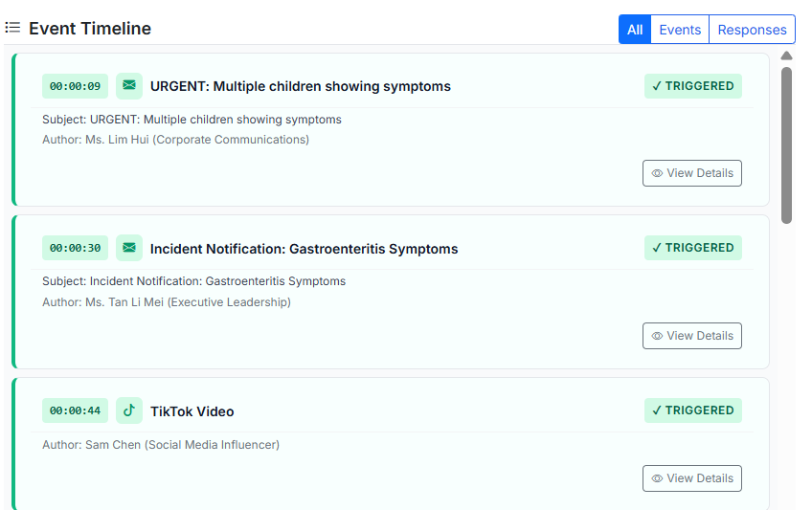The height and width of the screenshot is (510, 812).
Task: Open the TikTok Video event title
Action: coord(192,411)
